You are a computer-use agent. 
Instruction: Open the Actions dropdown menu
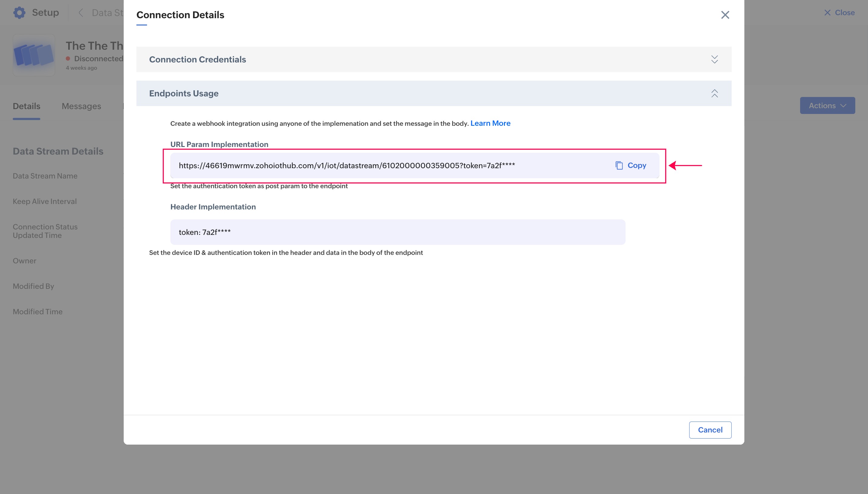[x=827, y=105]
